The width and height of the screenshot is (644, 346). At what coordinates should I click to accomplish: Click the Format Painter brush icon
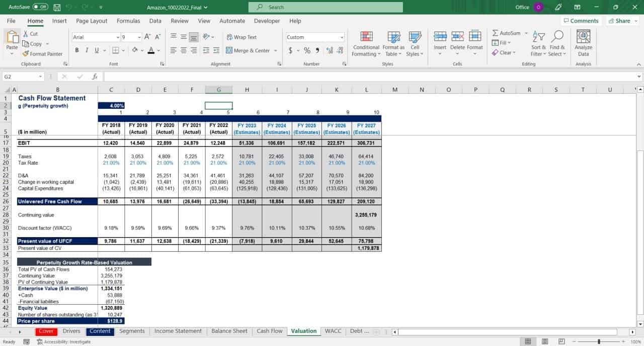point(26,54)
